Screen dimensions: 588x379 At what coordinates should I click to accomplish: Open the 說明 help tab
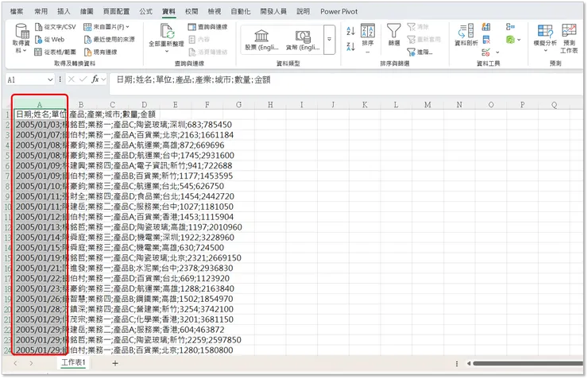point(303,11)
